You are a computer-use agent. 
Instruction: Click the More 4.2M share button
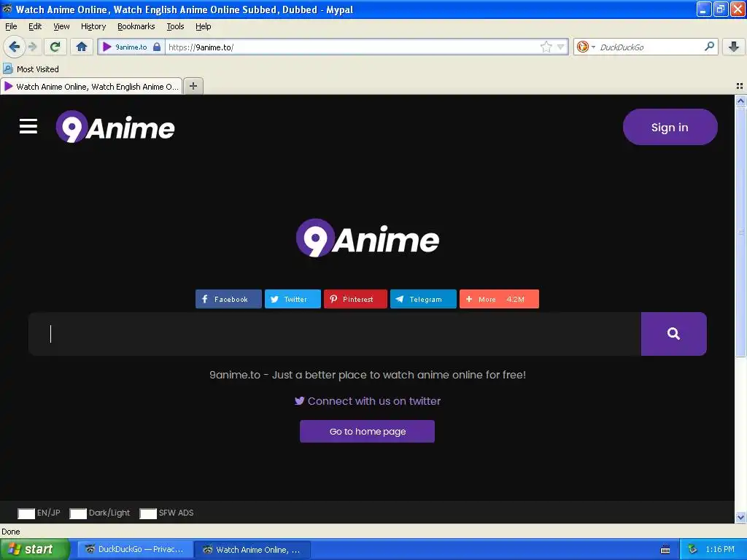coord(499,299)
